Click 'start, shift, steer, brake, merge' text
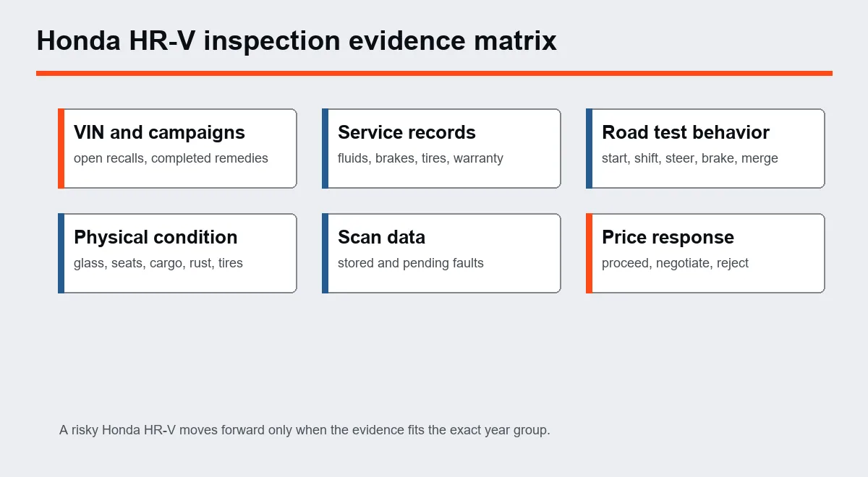 [690, 158]
